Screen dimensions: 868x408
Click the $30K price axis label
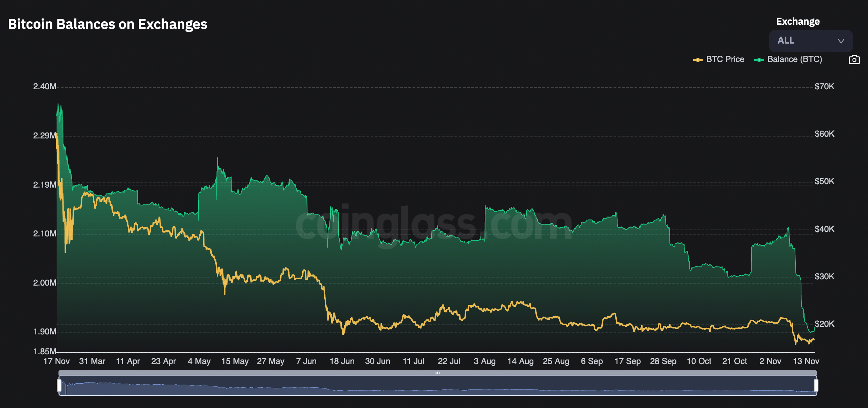[824, 277]
